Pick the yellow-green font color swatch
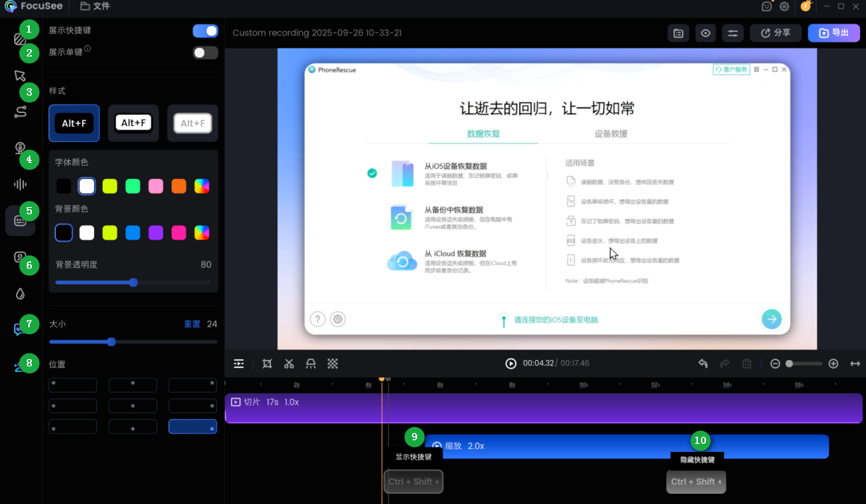The width and height of the screenshot is (866, 504). point(110,186)
